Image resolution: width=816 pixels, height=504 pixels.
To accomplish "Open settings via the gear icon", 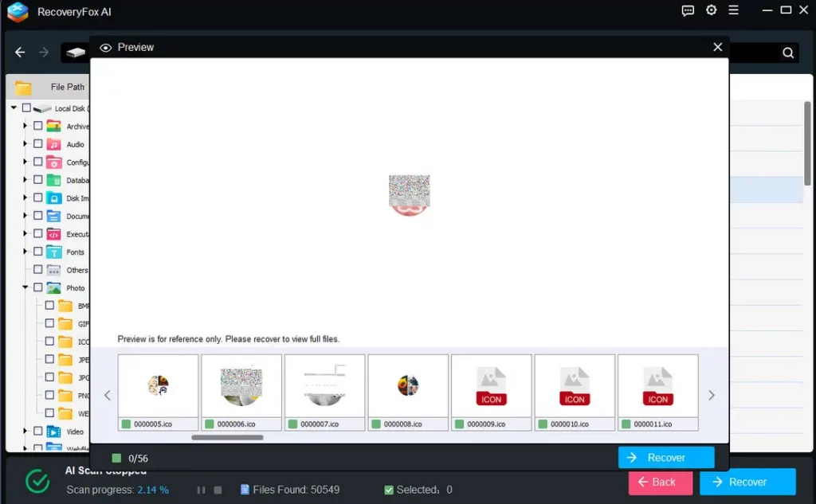I will click(711, 10).
